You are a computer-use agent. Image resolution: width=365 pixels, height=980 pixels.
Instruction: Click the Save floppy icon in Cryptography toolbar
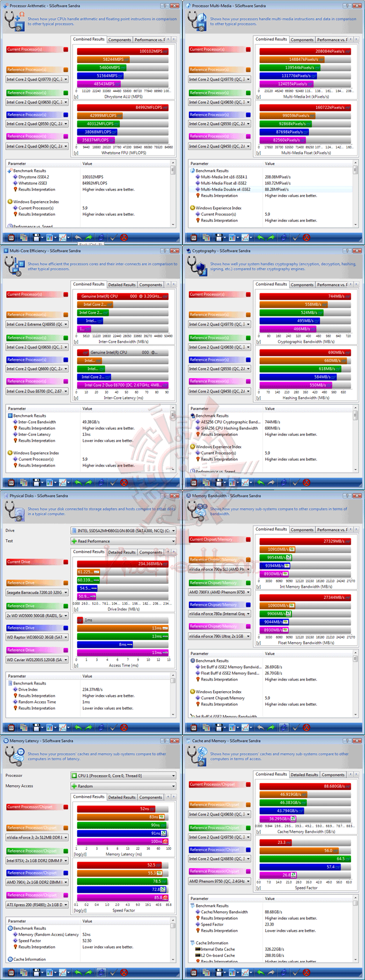pos(219,482)
